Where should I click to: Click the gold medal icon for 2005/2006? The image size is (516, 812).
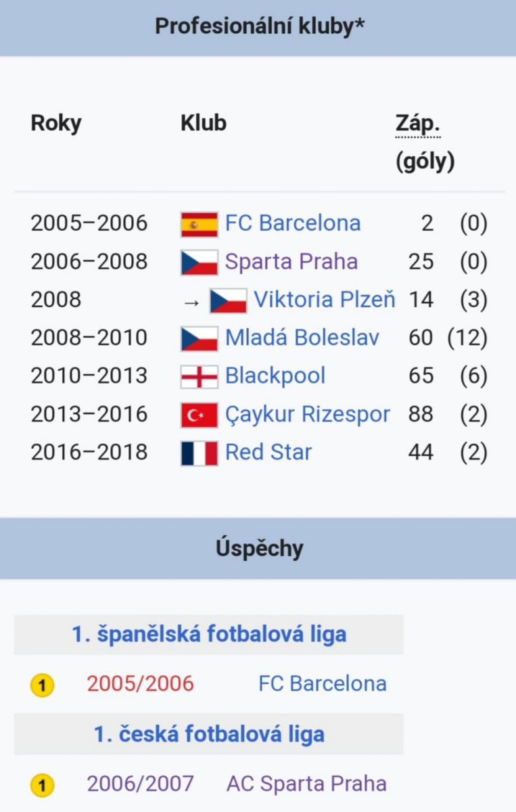(42, 685)
